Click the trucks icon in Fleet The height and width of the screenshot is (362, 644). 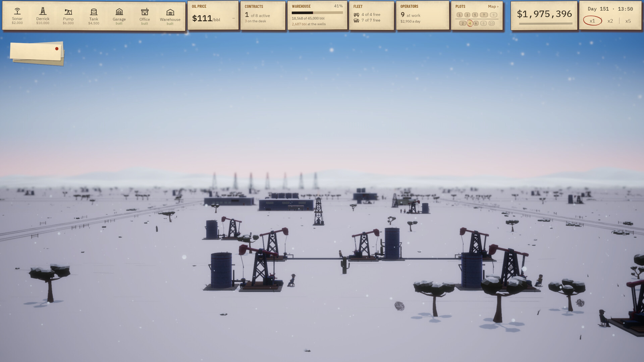point(356,20)
